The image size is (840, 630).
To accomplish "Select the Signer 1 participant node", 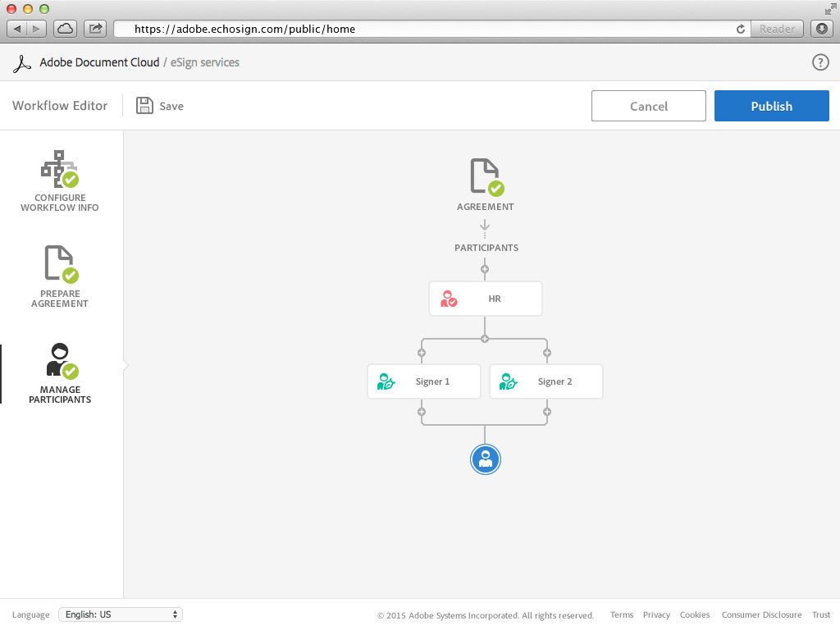I will [423, 381].
